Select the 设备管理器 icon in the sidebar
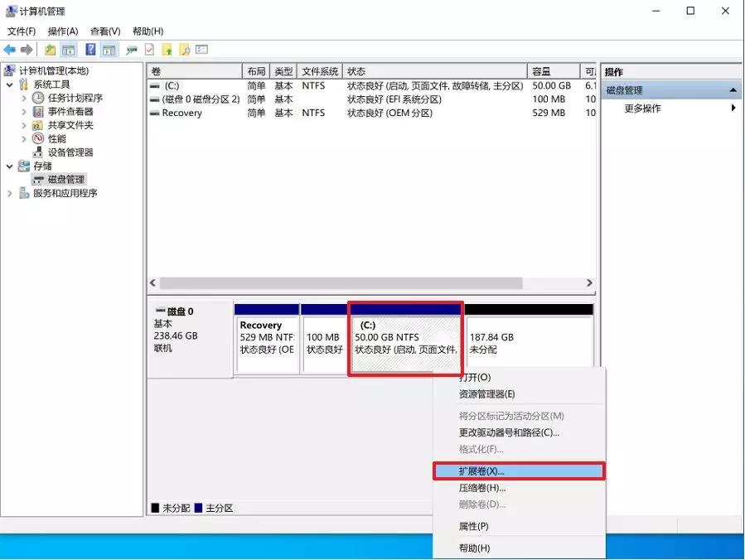The width and height of the screenshot is (745, 560). (x=37, y=150)
